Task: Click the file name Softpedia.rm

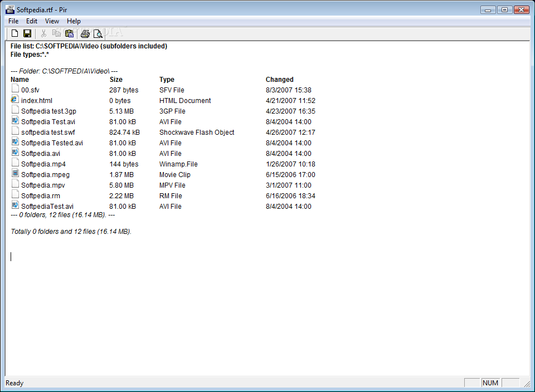Action: pyautogui.click(x=41, y=195)
